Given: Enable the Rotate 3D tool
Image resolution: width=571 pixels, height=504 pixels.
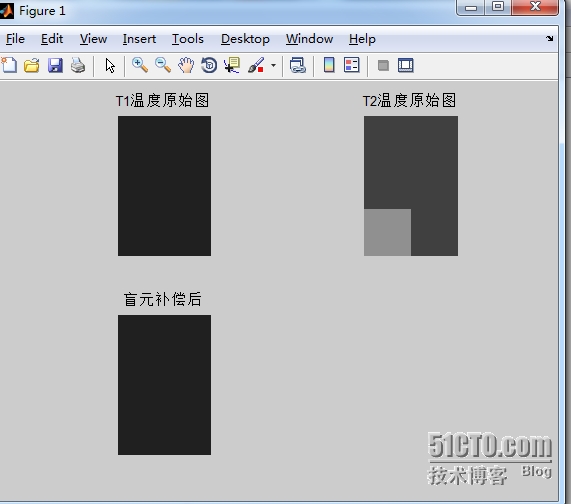Looking at the screenshot, I should (x=209, y=66).
